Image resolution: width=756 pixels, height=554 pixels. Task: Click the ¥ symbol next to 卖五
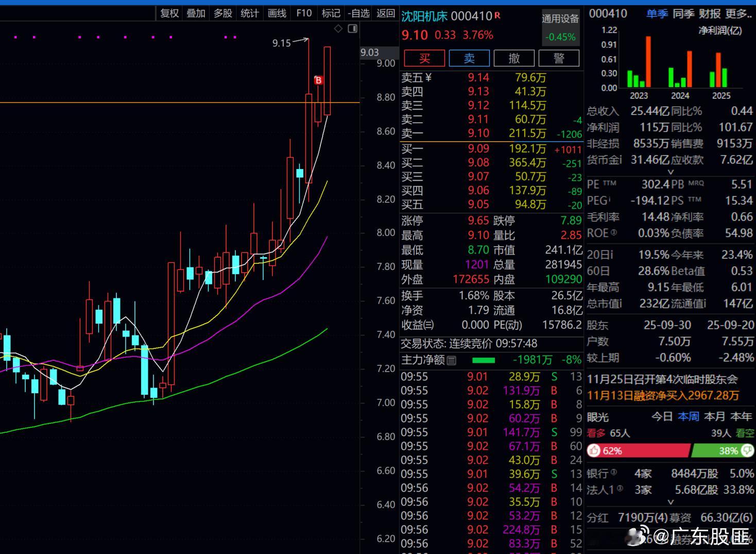(428, 78)
